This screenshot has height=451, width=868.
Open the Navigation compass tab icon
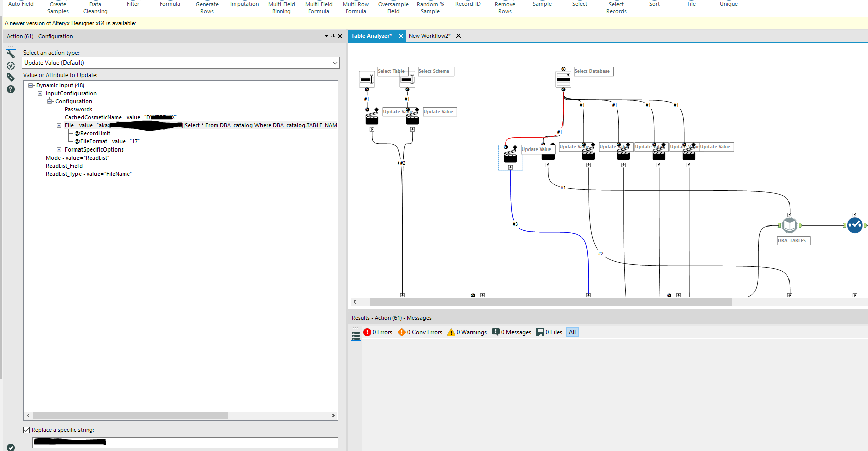[11, 66]
